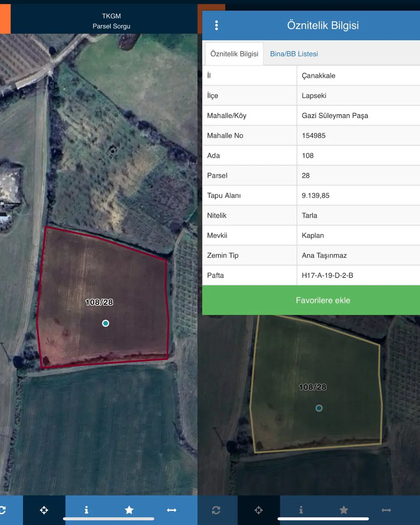Tap the TKGM Parsel Sorgu title
420x525 pixels.
coord(112,21)
